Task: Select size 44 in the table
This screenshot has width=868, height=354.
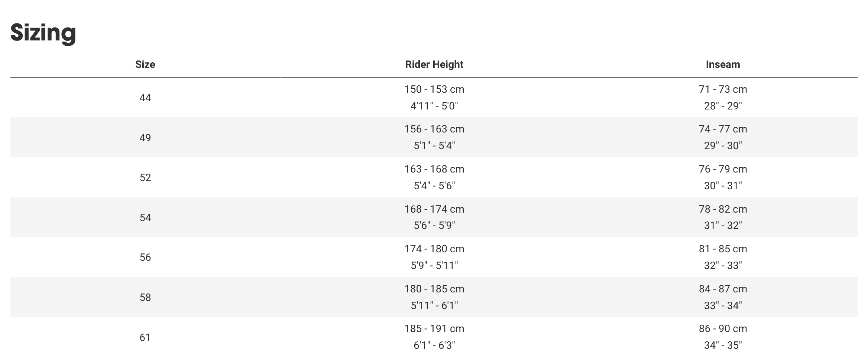Action: [145, 98]
